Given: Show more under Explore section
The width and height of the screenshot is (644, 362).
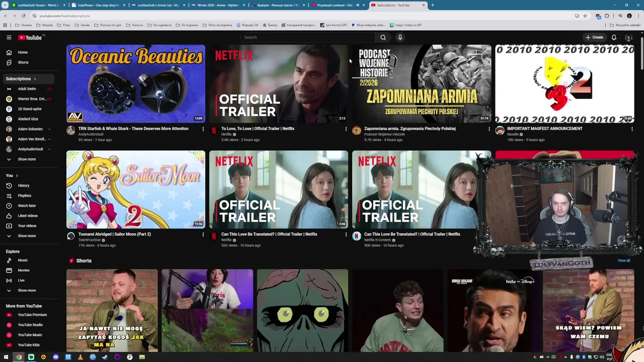Looking at the screenshot, I should pyautogui.click(x=27, y=290).
